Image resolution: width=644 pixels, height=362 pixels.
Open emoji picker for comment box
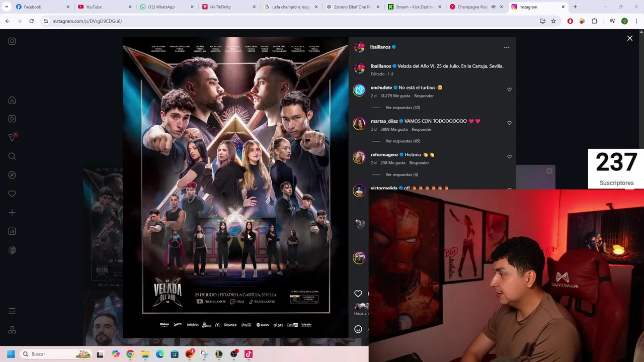pyautogui.click(x=358, y=329)
